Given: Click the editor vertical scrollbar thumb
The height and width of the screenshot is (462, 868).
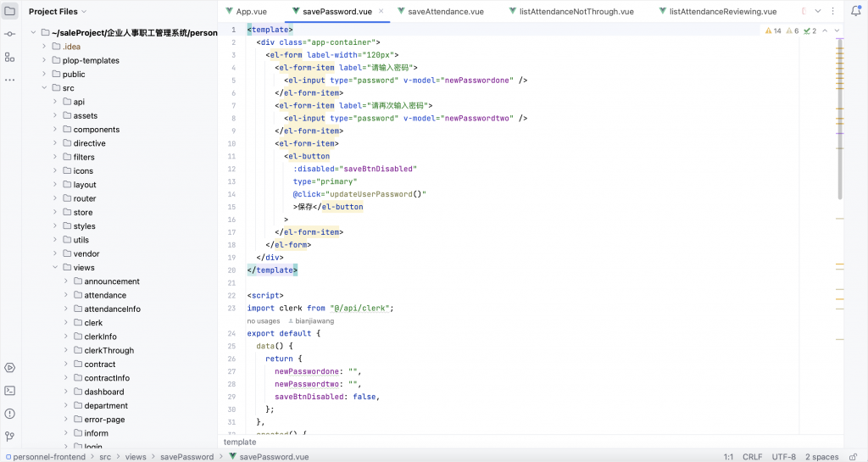Looking at the screenshot, I should pos(840,119).
